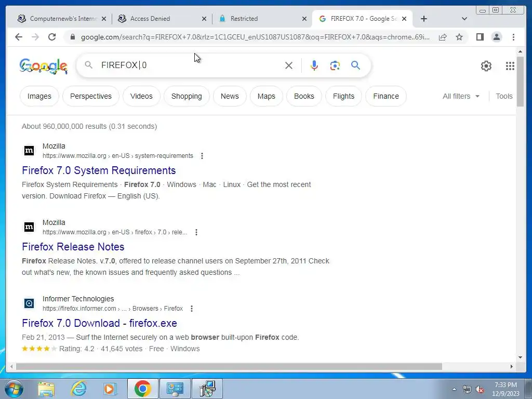Open the Chrome three-dot menu

[x=513, y=37]
